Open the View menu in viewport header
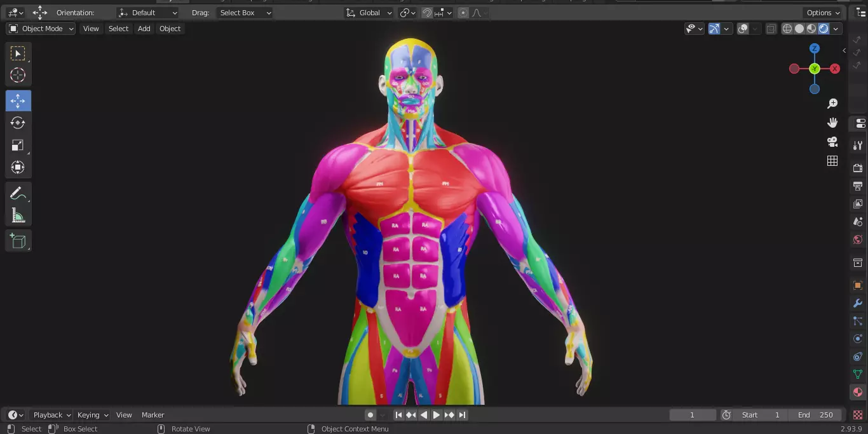868x434 pixels. tap(91, 29)
